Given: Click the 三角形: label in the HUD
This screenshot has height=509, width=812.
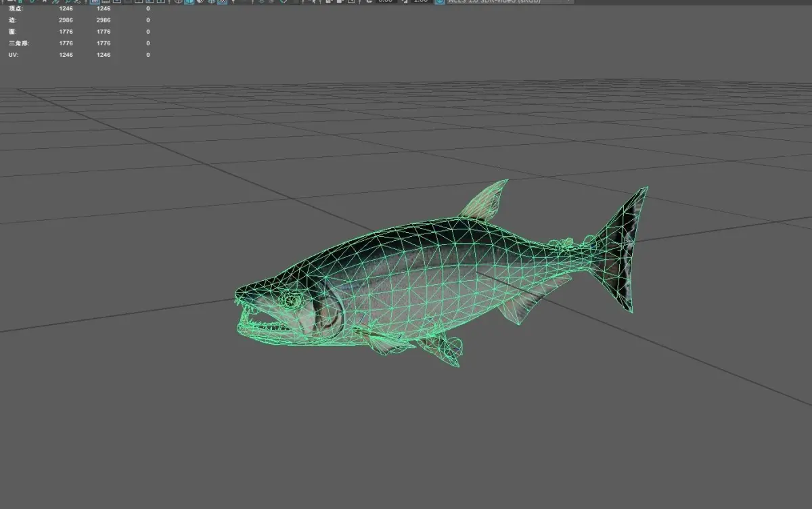Looking at the screenshot, I should point(19,43).
